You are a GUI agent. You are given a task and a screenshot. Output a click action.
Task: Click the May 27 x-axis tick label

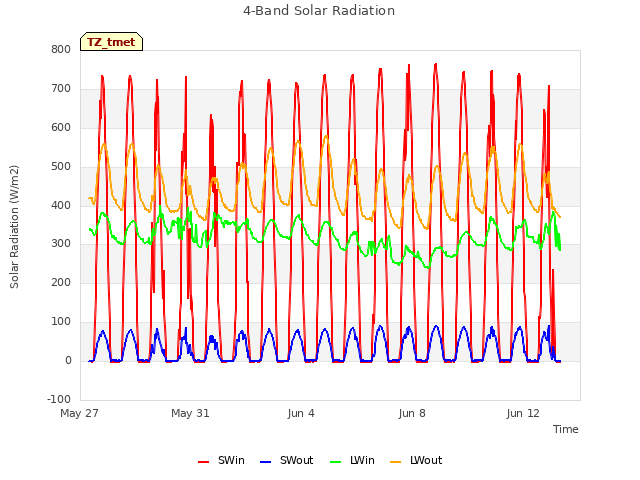tap(79, 413)
